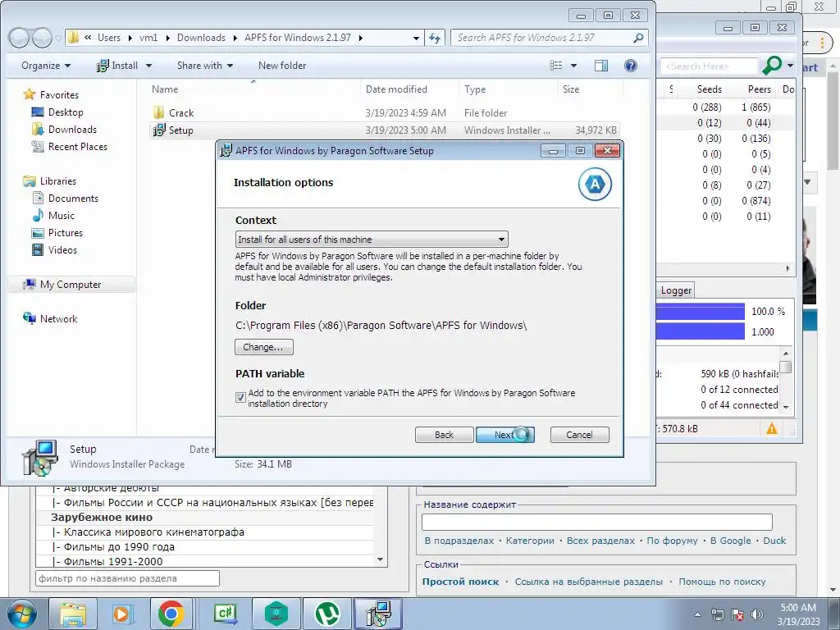This screenshot has width=840, height=630.
Task: Select the Setup installer file
Action: tap(181, 130)
